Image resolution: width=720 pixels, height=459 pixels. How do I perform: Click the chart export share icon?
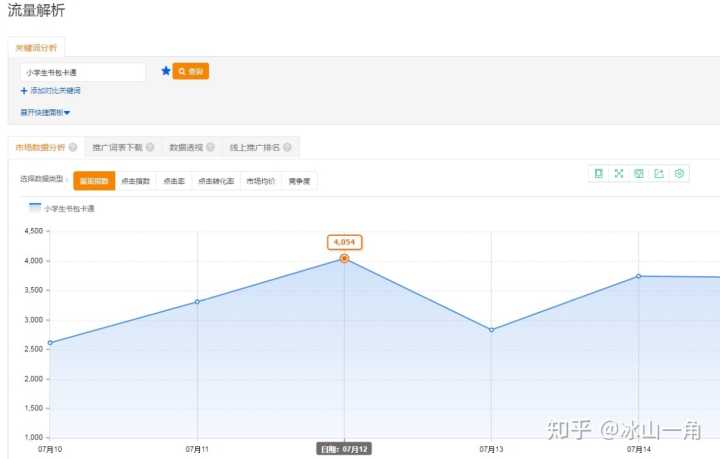click(659, 173)
